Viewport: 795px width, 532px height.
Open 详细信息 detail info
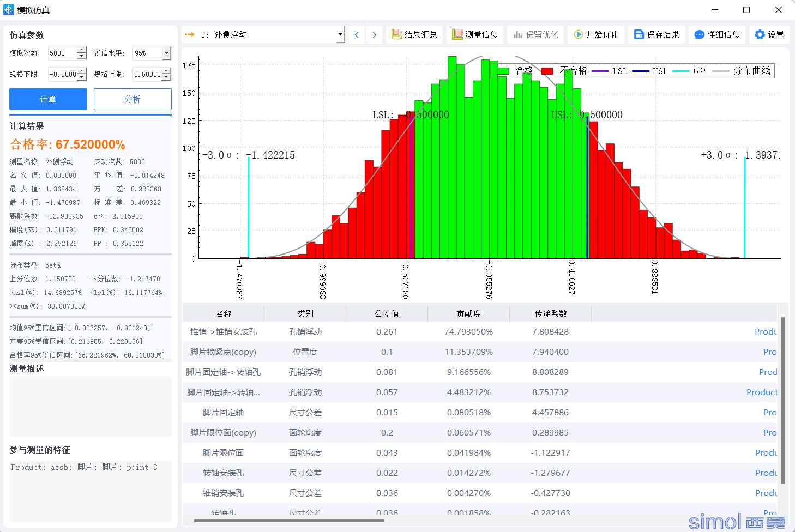point(716,34)
